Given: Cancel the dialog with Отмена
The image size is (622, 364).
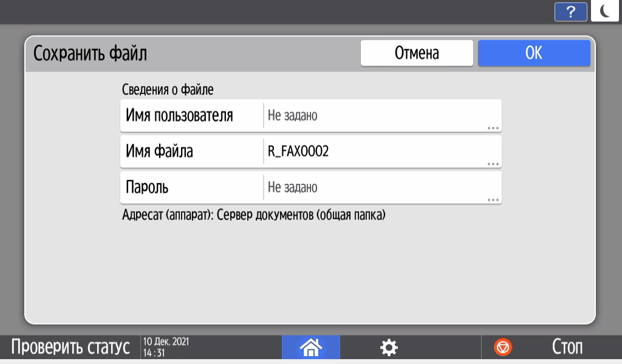Looking at the screenshot, I should pos(417,53).
